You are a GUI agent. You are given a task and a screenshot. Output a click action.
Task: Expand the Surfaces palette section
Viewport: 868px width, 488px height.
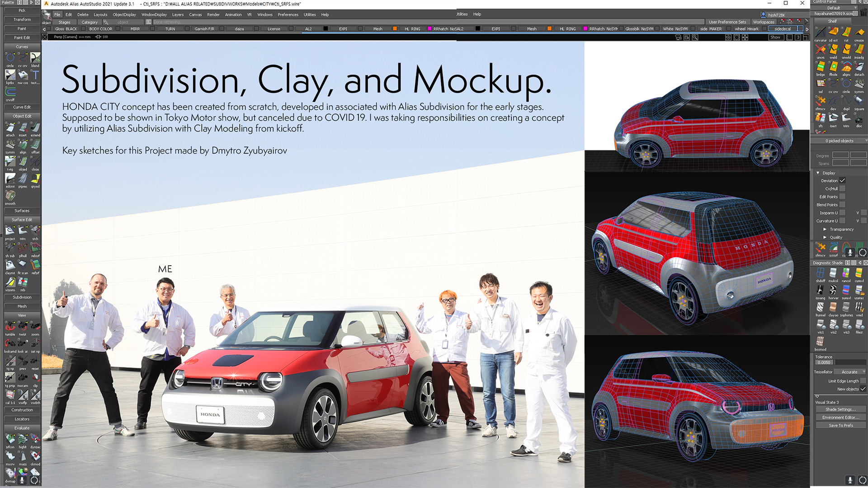[x=22, y=211]
